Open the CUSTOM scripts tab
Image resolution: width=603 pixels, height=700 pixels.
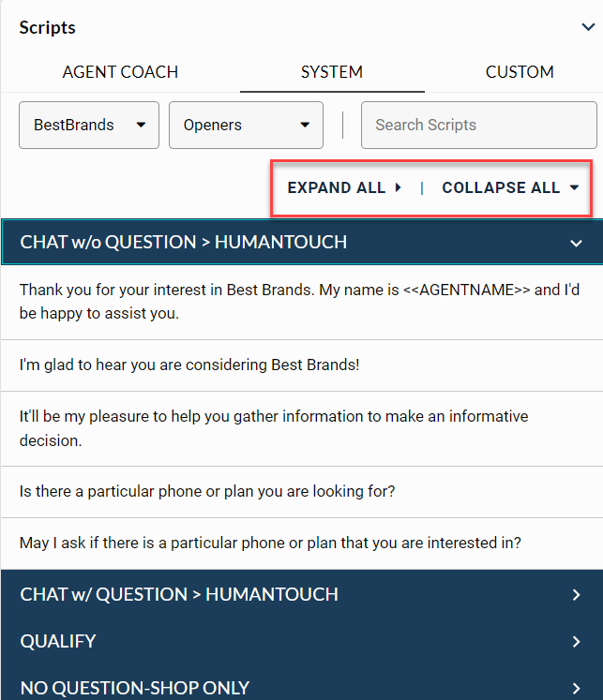(x=520, y=72)
